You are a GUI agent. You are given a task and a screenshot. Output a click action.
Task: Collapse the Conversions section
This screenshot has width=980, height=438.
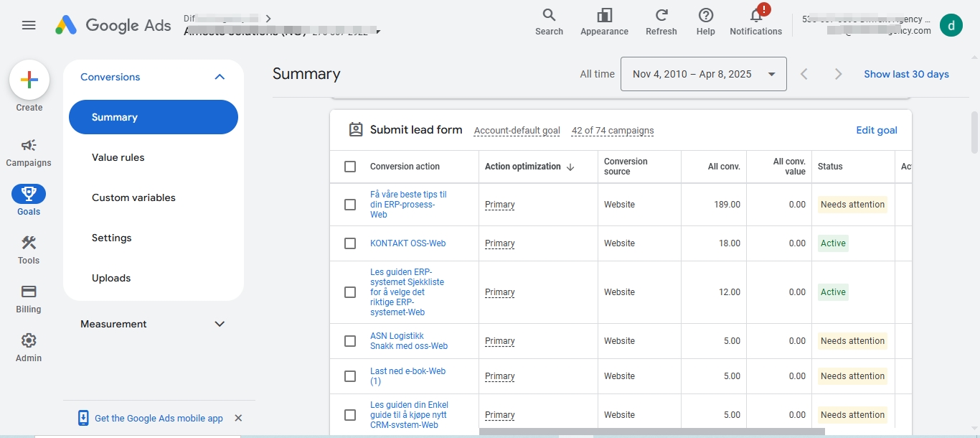tap(220, 77)
